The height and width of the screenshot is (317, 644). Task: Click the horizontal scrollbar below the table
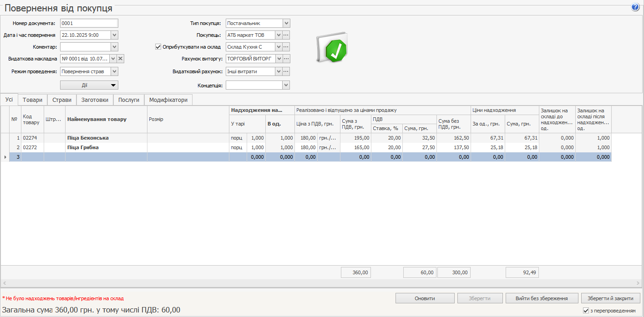[319, 283]
